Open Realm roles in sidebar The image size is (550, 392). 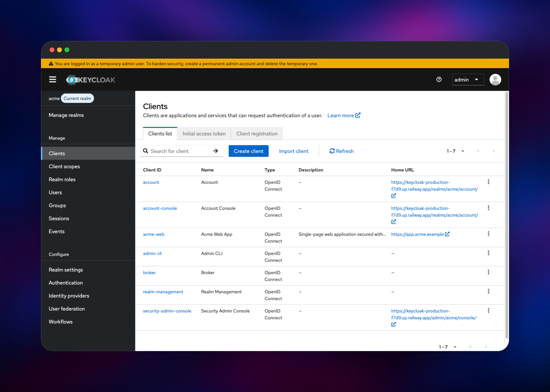click(88, 179)
